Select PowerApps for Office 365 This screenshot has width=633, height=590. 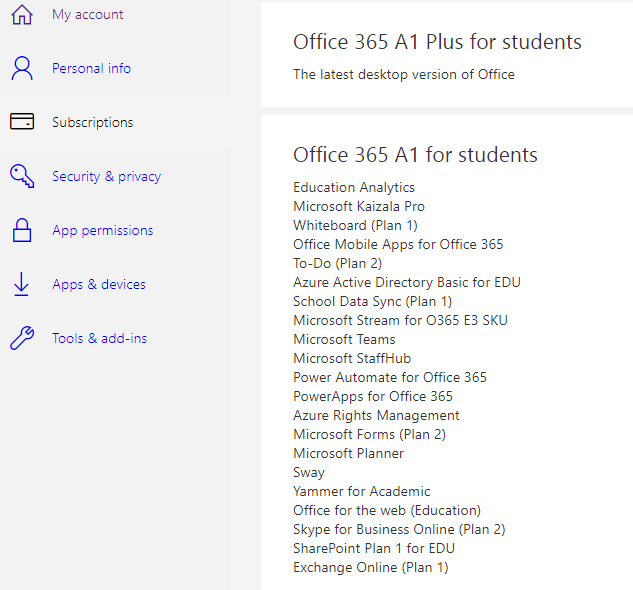[373, 397]
